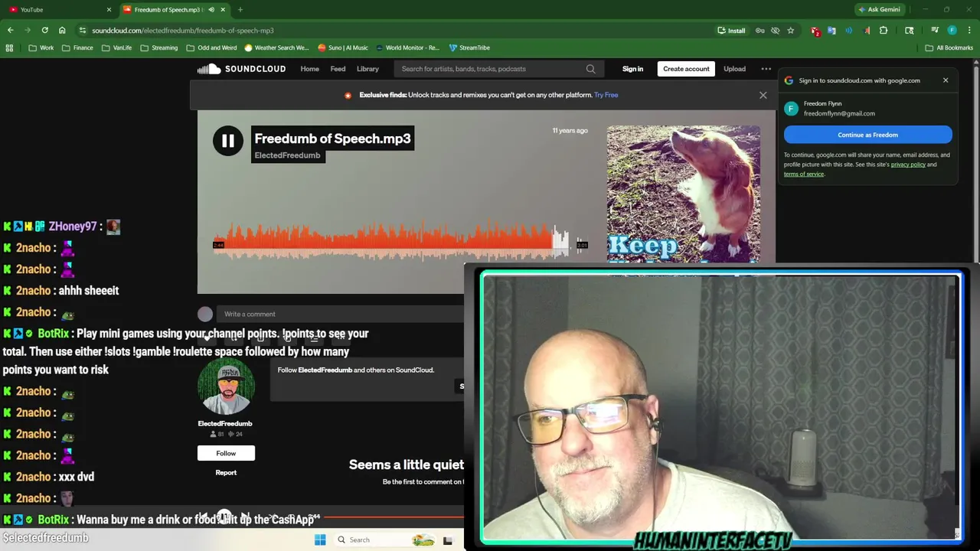Go back in the browser
Screen dimensions: 980x551
tap(10, 31)
